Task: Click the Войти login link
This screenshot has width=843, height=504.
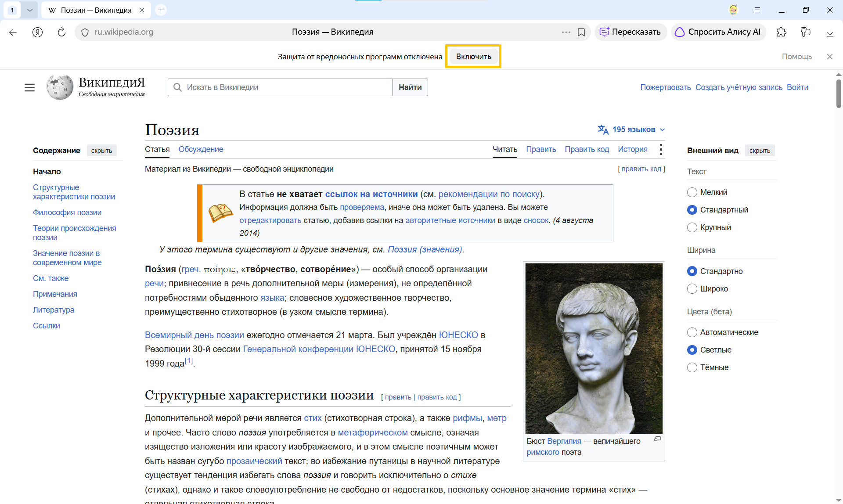Action: (797, 87)
